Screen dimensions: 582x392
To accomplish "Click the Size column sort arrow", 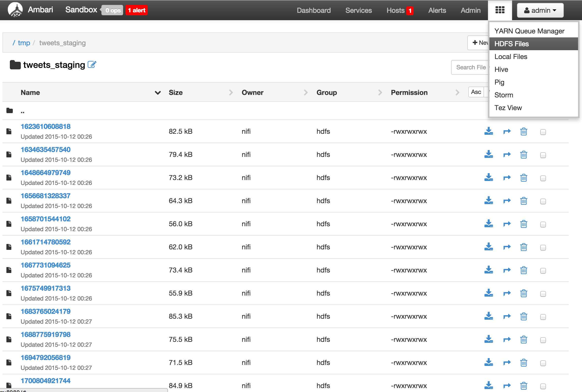I will [231, 93].
